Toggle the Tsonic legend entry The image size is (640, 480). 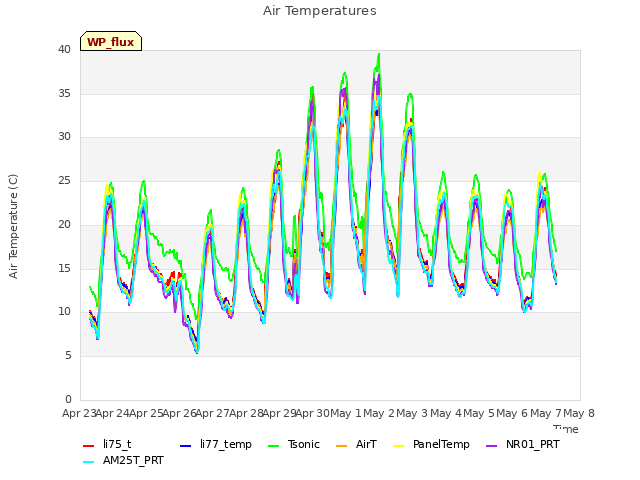pyautogui.click(x=293, y=444)
